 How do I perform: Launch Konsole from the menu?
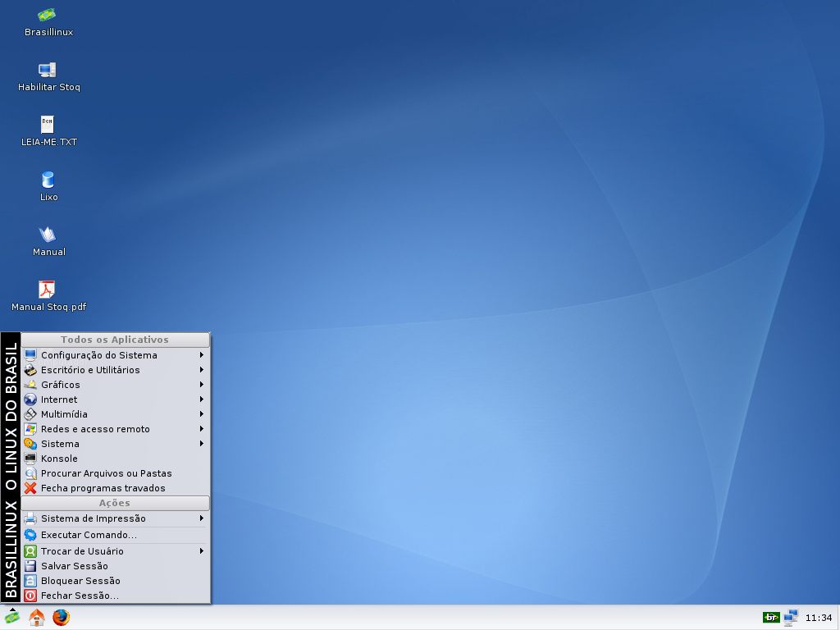(x=115, y=459)
